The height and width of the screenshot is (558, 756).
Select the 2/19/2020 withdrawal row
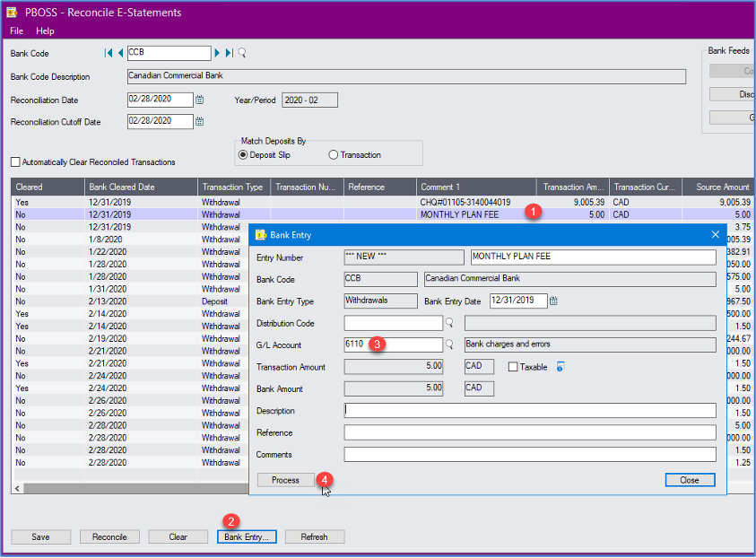tap(130, 338)
